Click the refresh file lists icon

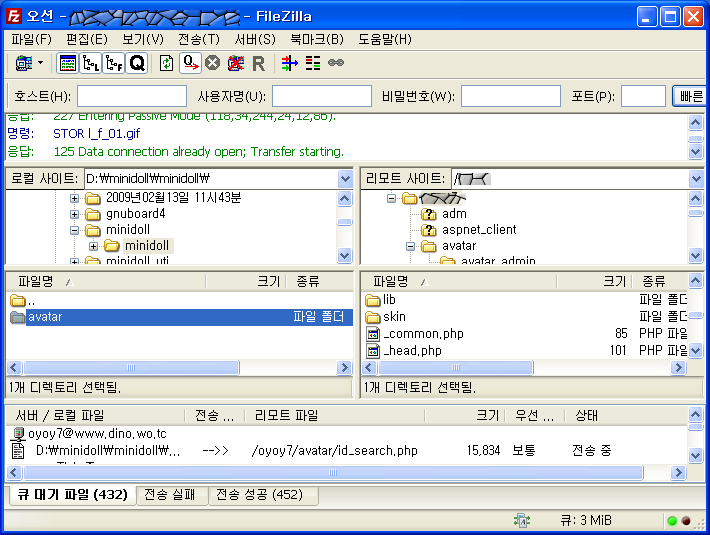click(x=167, y=63)
